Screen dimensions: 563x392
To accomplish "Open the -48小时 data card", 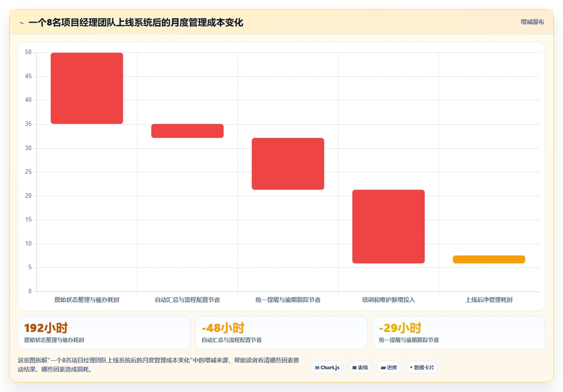I will 281,332.
